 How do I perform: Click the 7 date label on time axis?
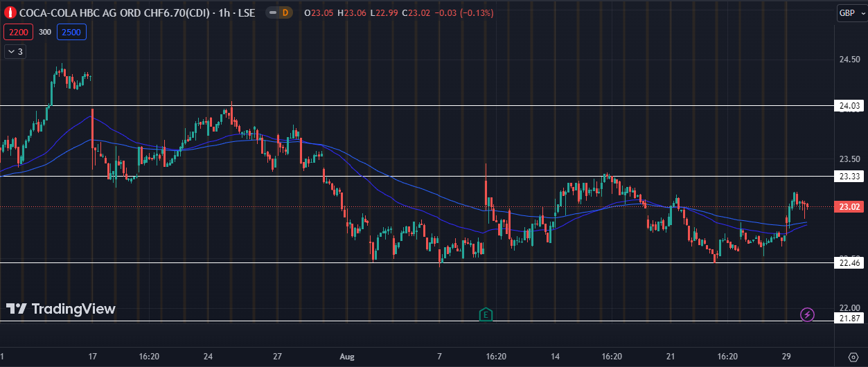point(440,357)
